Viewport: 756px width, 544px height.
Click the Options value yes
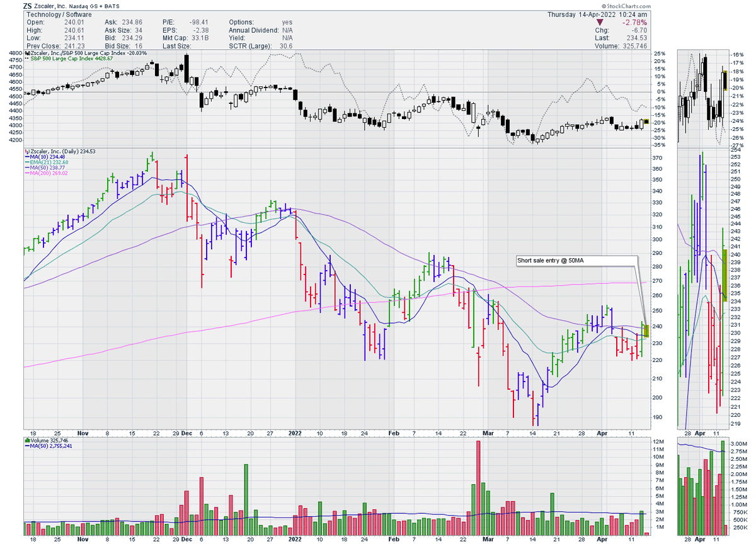click(x=287, y=22)
